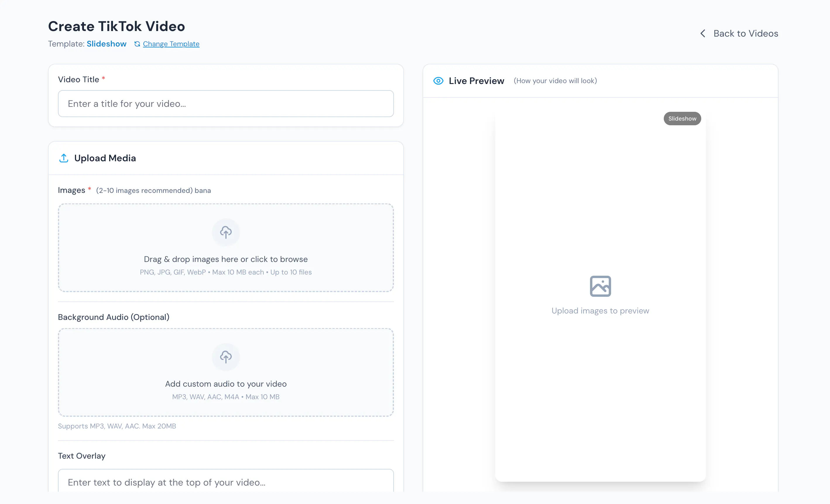
Task: Click the back chevron arrow icon
Action: click(703, 33)
